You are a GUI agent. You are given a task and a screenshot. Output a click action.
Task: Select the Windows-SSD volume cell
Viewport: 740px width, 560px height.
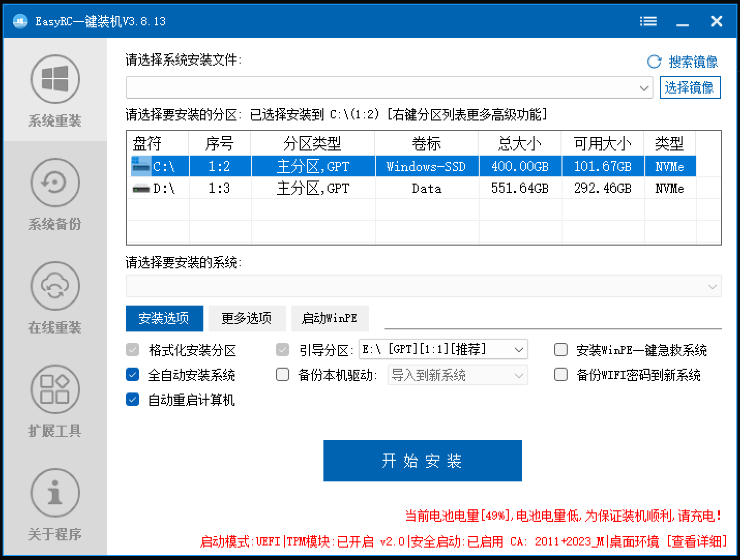[427, 166]
